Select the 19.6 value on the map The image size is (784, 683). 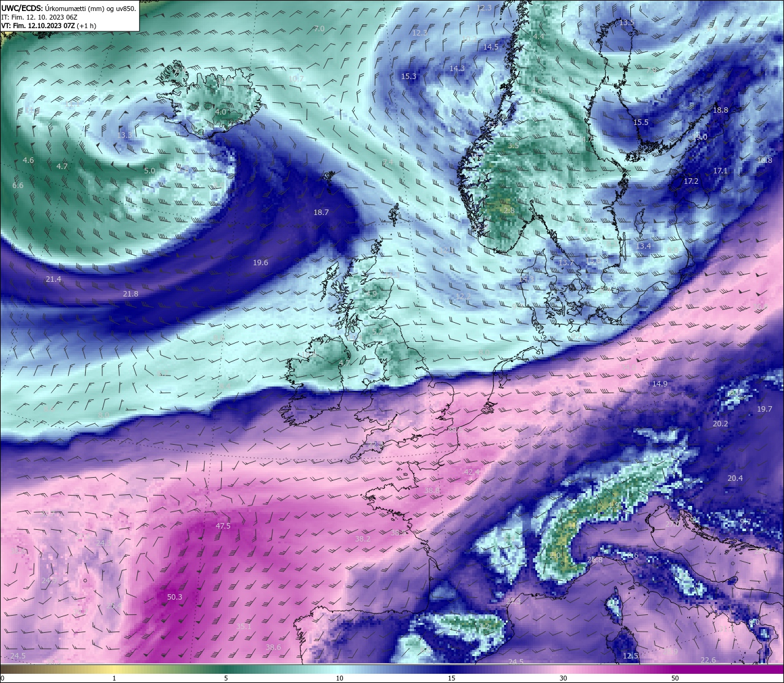(x=260, y=263)
